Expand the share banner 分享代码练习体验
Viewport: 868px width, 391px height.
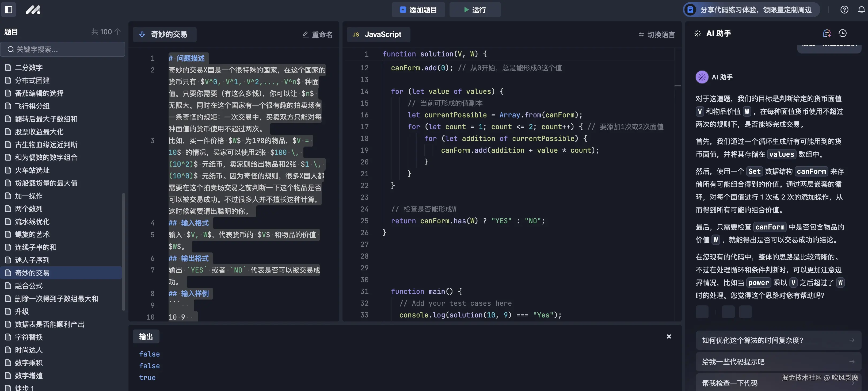coord(751,10)
